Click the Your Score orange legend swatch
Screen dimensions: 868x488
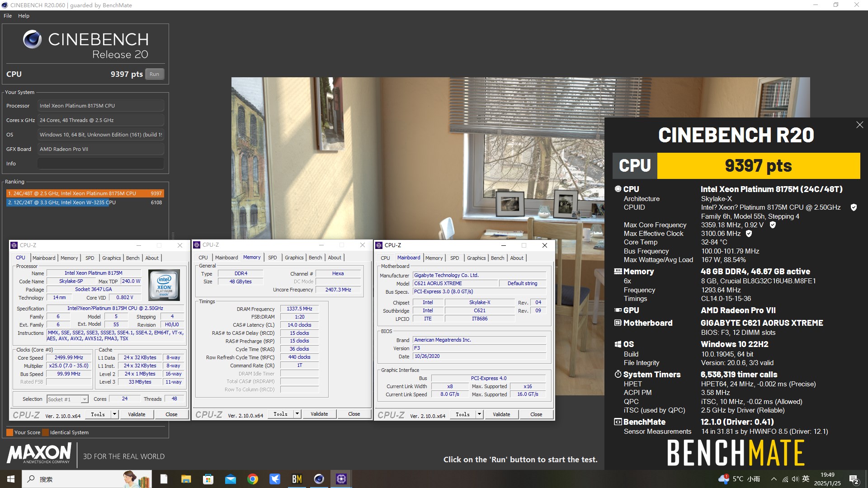click(9, 432)
